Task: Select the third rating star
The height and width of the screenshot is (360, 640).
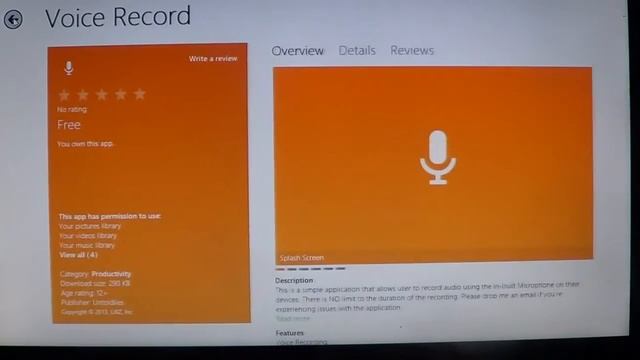Action: [x=102, y=95]
